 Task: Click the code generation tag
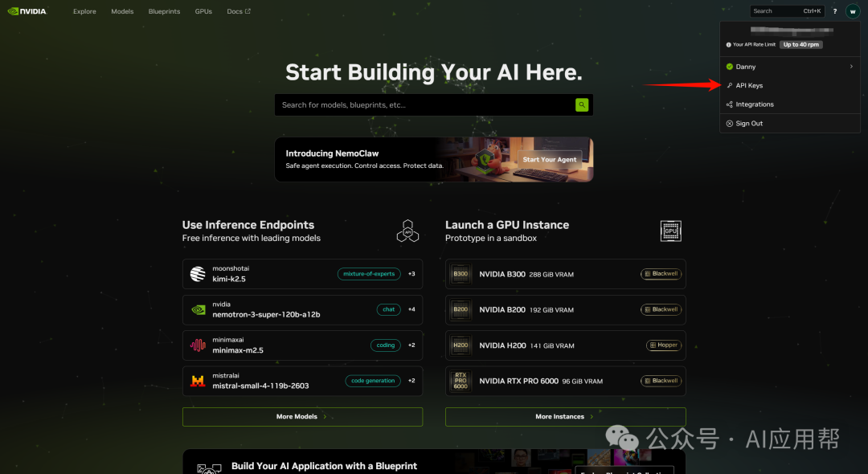(x=373, y=381)
